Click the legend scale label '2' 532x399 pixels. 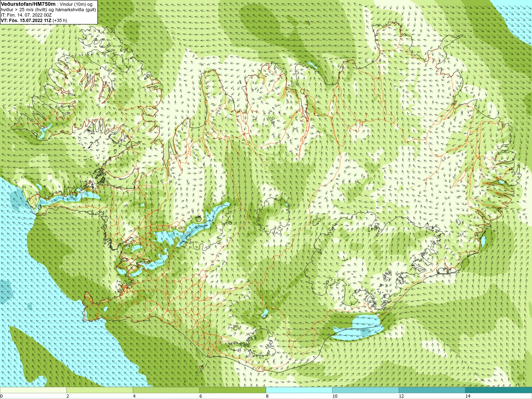[67, 396]
